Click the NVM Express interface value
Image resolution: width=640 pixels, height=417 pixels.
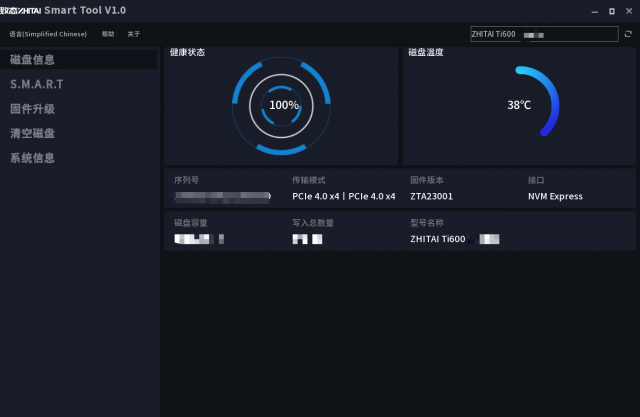tap(555, 197)
